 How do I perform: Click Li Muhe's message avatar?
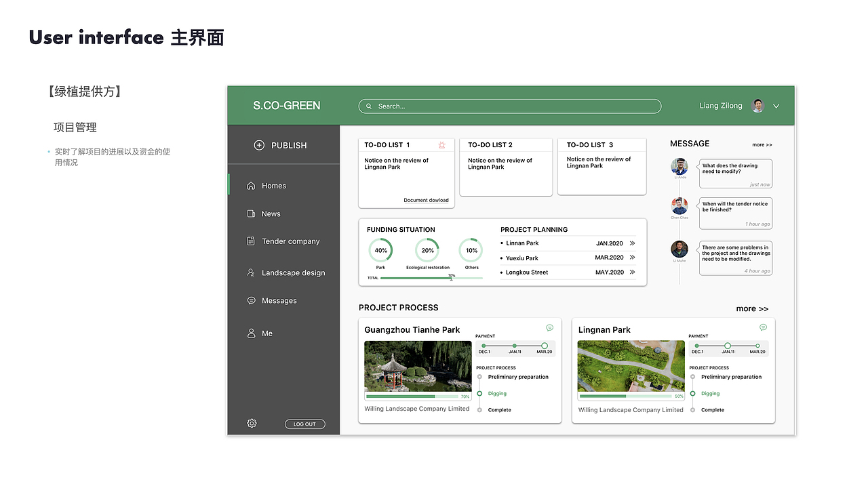pyautogui.click(x=679, y=249)
